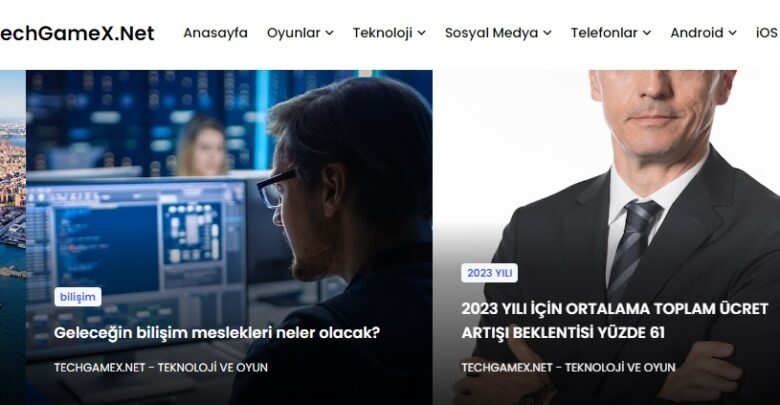Click author link under bilişim article
The height and width of the screenshot is (405, 780).
[x=161, y=368]
